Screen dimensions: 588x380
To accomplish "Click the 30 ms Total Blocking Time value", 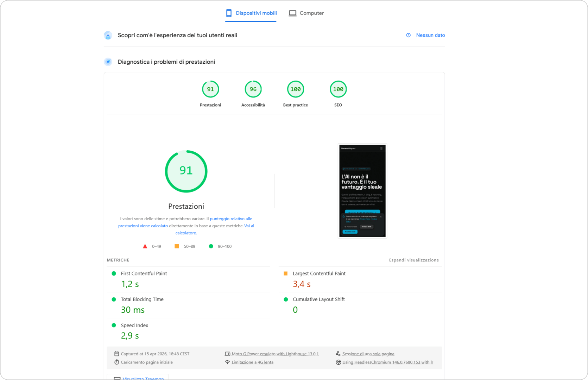I will (133, 310).
